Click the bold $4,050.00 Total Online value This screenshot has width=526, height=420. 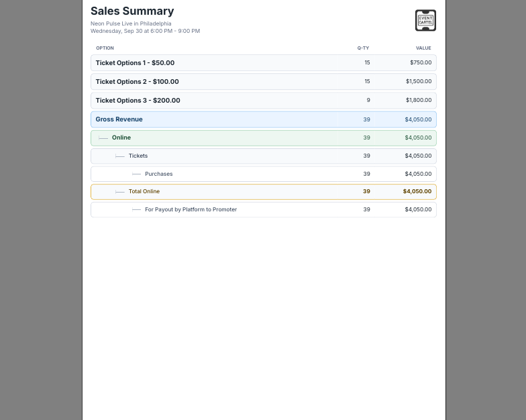(x=417, y=191)
